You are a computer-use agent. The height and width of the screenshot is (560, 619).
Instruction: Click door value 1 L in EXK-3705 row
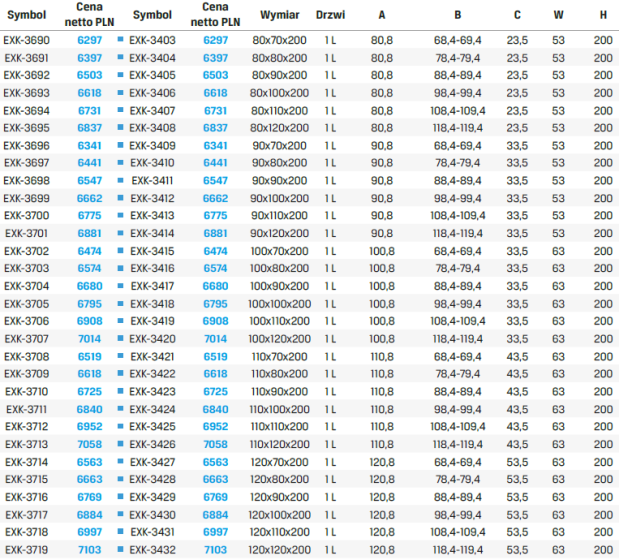330,304
